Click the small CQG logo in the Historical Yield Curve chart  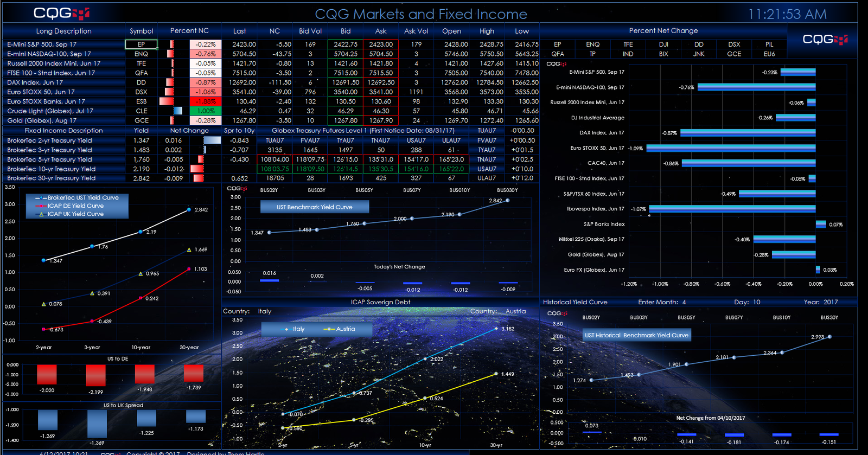click(557, 313)
